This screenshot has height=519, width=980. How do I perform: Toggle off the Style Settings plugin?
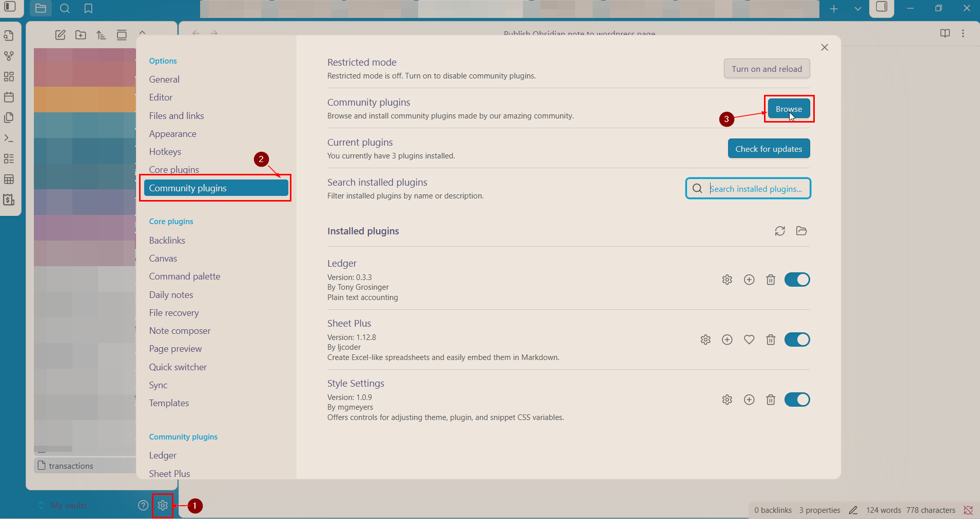[x=797, y=400]
